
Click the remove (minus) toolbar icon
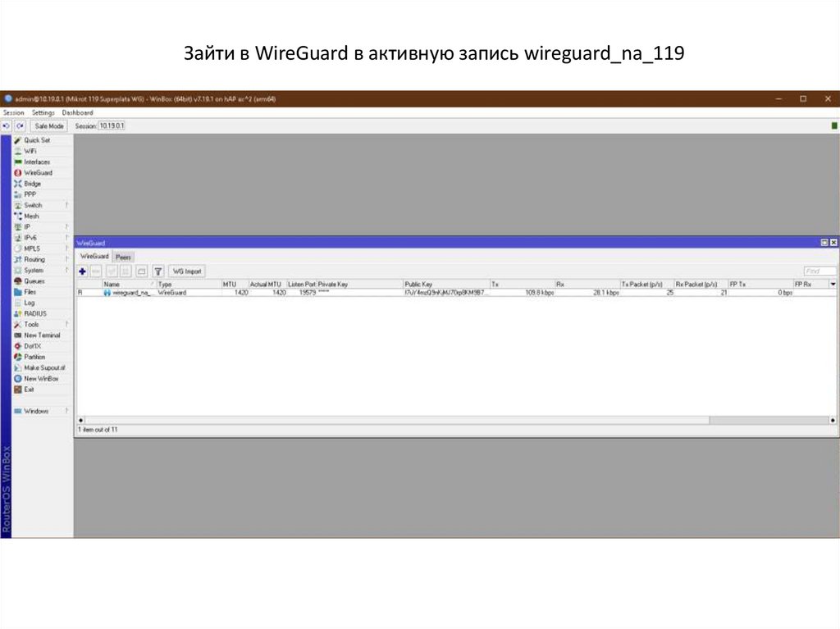click(x=96, y=271)
